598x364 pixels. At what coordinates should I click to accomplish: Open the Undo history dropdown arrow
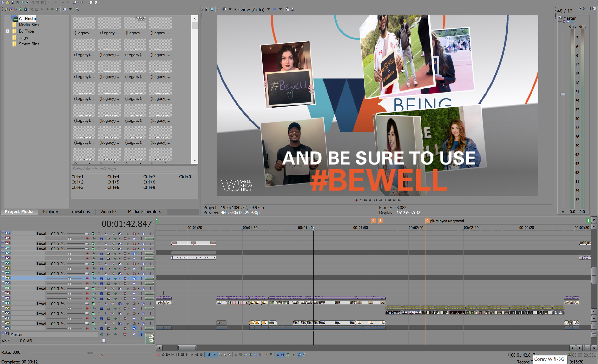coord(56,2)
